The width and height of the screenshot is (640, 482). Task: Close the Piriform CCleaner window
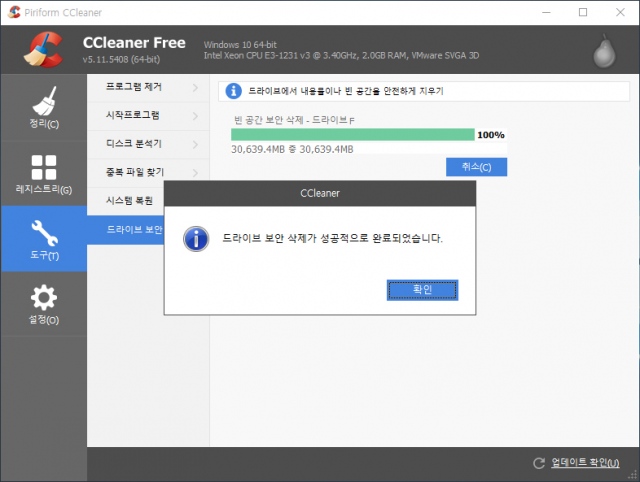620,12
